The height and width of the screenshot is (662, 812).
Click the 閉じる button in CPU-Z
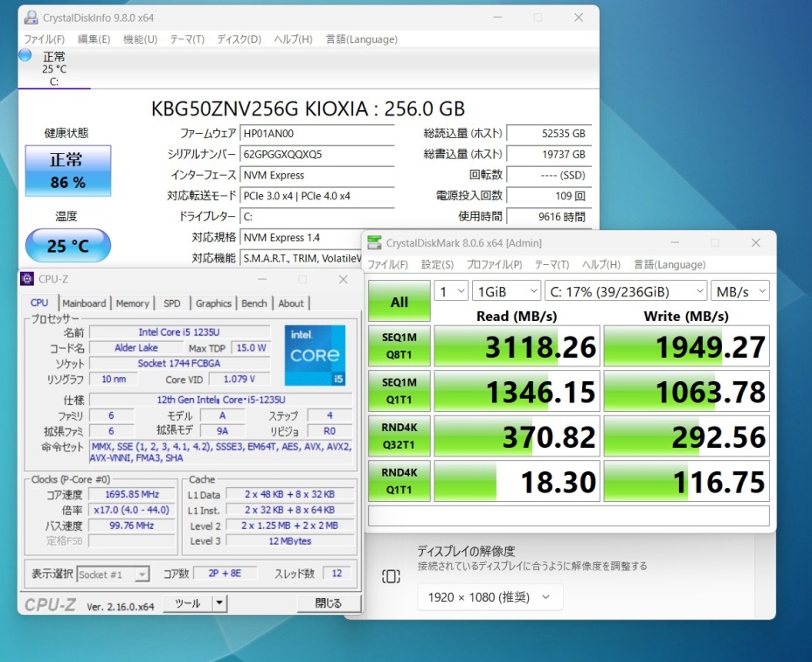click(x=328, y=603)
